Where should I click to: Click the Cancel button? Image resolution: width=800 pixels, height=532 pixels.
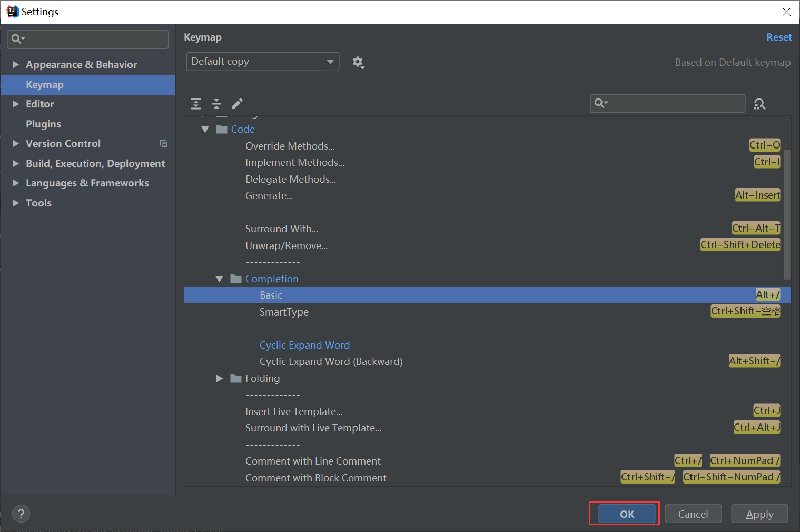[693, 514]
